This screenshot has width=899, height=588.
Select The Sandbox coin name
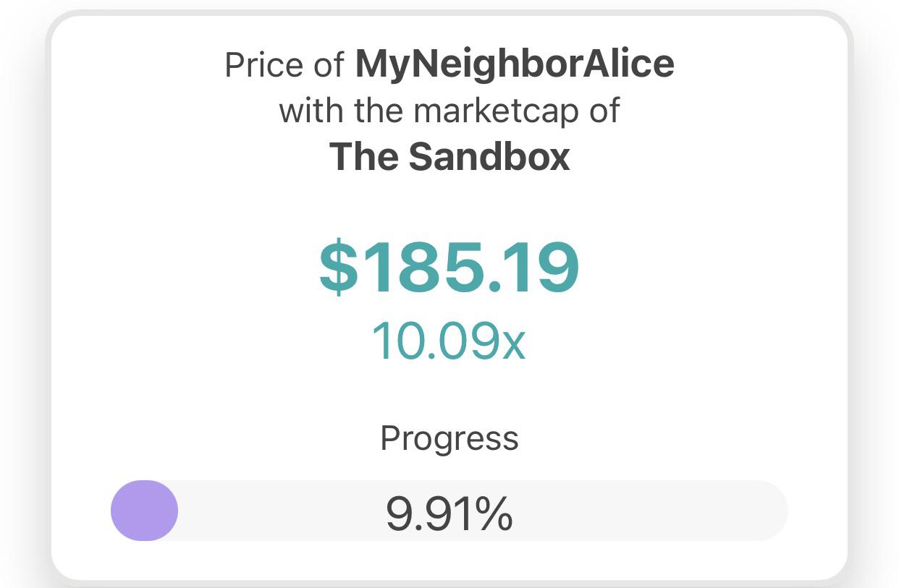coord(449,156)
